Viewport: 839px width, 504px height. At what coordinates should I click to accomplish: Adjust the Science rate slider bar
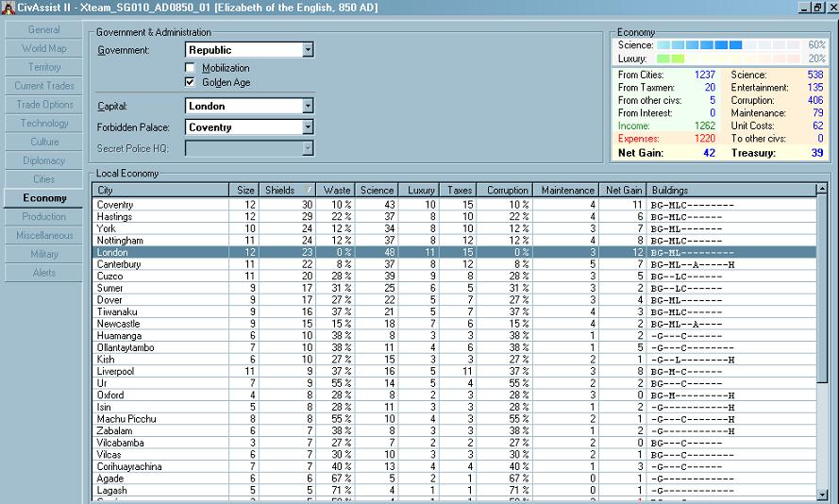tap(729, 45)
